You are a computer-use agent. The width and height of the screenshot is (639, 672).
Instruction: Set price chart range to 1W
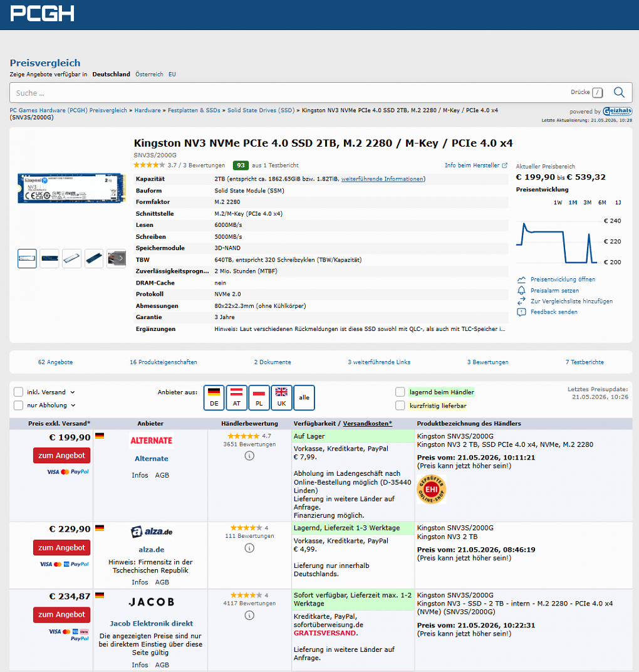pos(558,202)
